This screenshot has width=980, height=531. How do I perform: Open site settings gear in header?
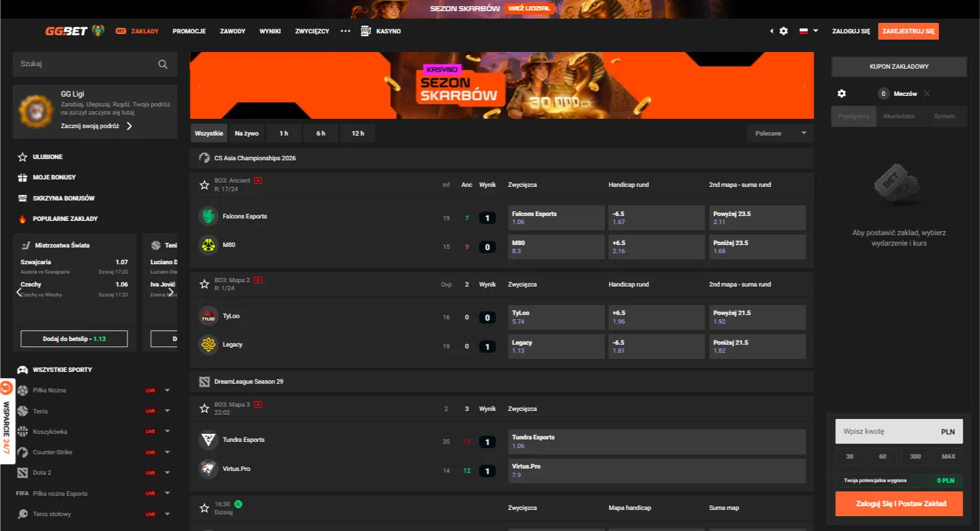(783, 31)
